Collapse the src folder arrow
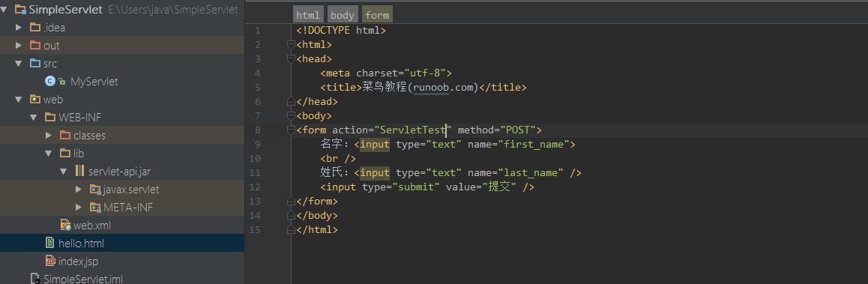868x284 pixels. [18, 64]
